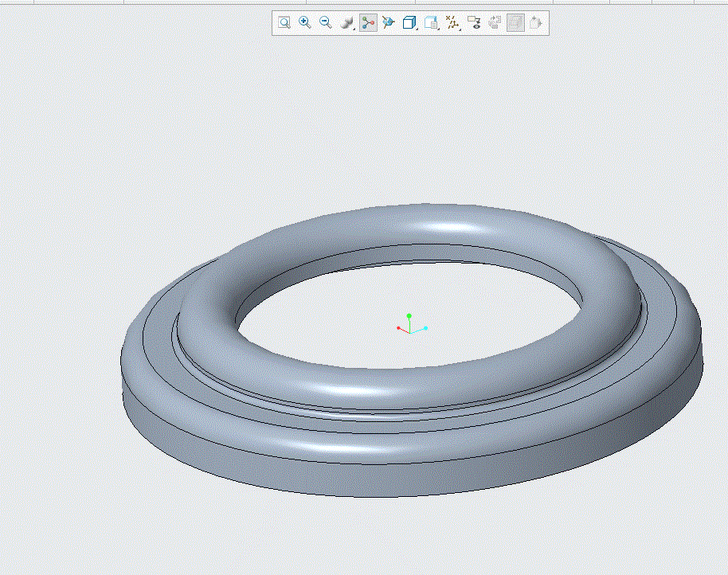This screenshot has width=728, height=575.
Task: Select the green Y-axis tip
Action: pos(409,316)
